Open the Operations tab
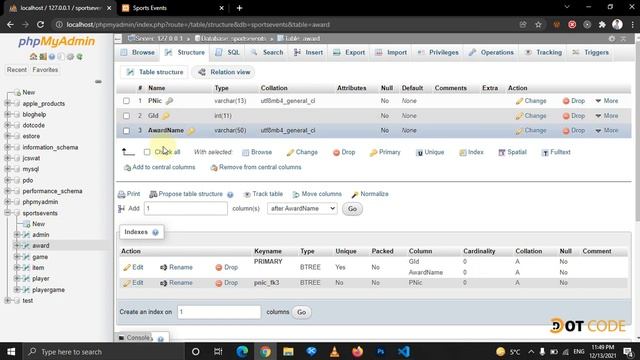Viewport: 640px width, 360px height. 491,53
